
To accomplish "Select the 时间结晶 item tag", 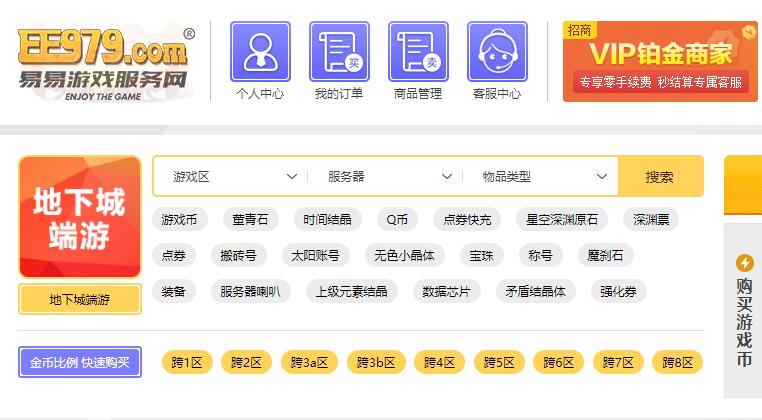I will [x=327, y=220].
